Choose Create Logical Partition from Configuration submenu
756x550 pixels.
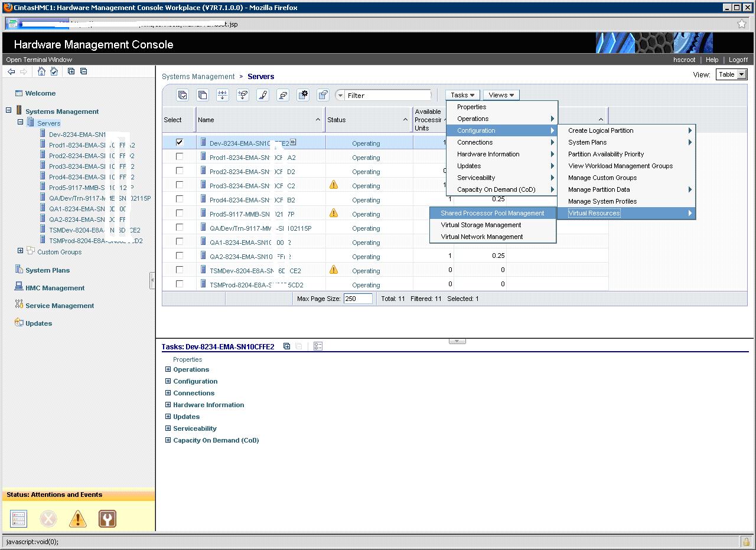click(x=626, y=130)
